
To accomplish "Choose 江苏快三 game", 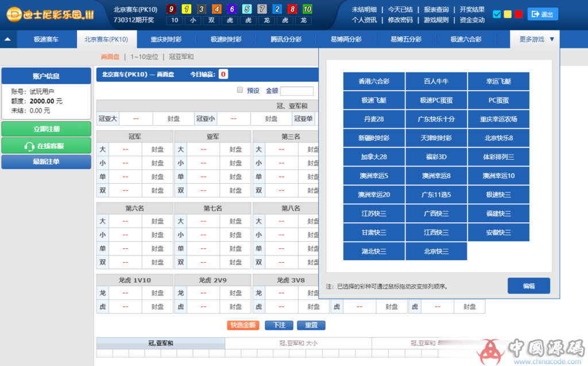I will click(x=374, y=213).
